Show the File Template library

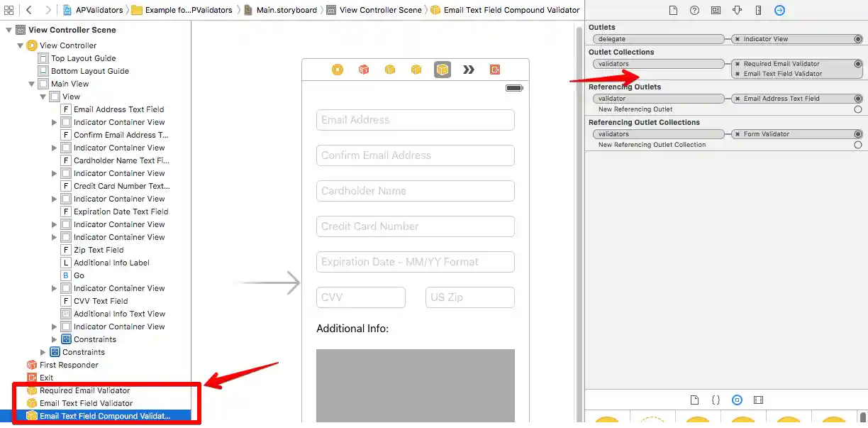695,400
